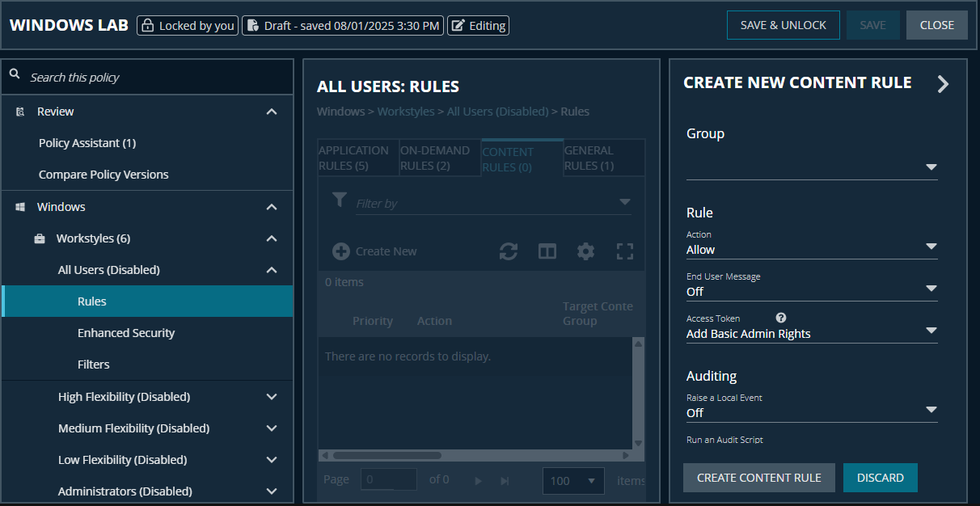The height and width of the screenshot is (506, 980).
Task: Switch to the Application Rules tab
Action: click(x=356, y=158)
